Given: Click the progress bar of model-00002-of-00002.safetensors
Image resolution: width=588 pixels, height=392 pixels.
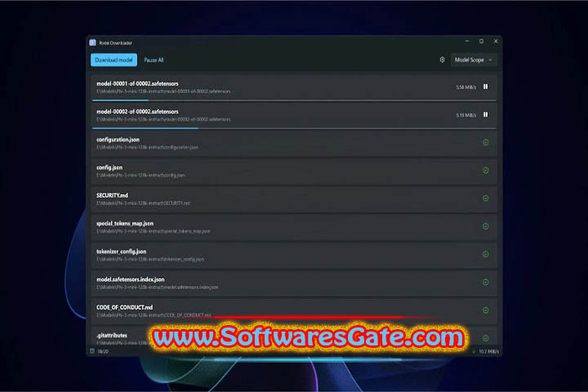Looking at the screenshot, I should tap(294, 128).
